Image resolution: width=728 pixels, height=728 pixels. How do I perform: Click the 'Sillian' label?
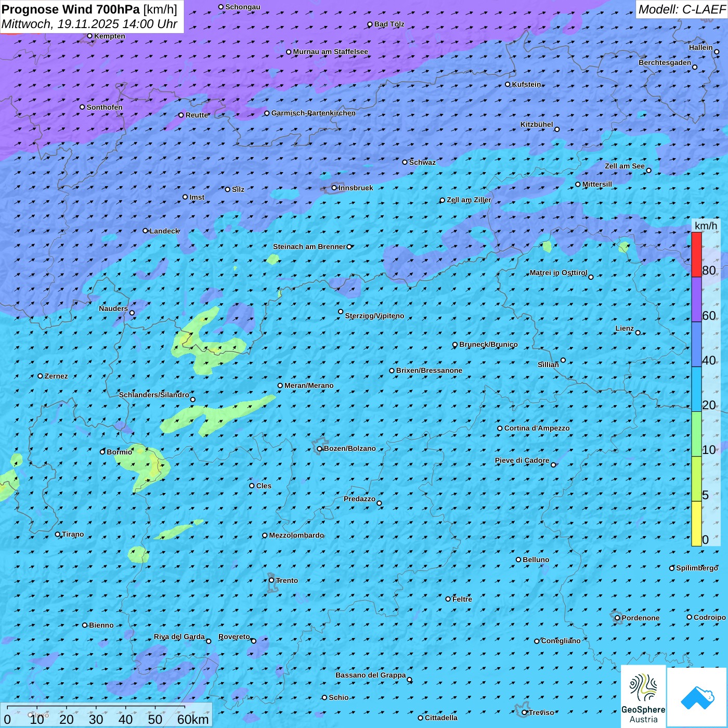(x=548, y=365)
